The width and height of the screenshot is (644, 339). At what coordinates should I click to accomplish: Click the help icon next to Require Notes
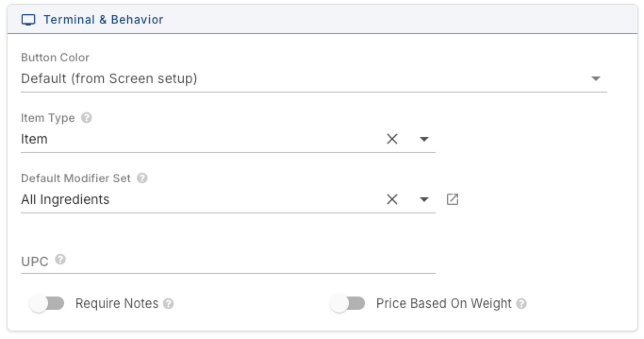pyautogui.click(x=168, y=304)
